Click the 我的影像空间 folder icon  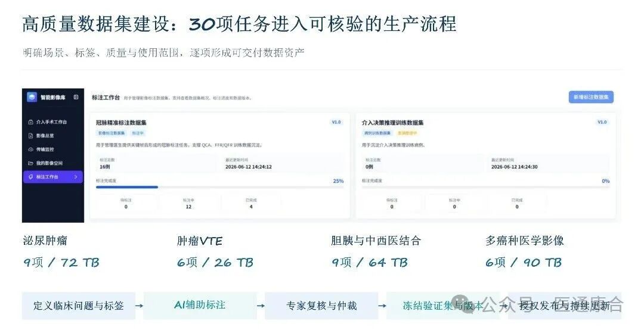30,163
